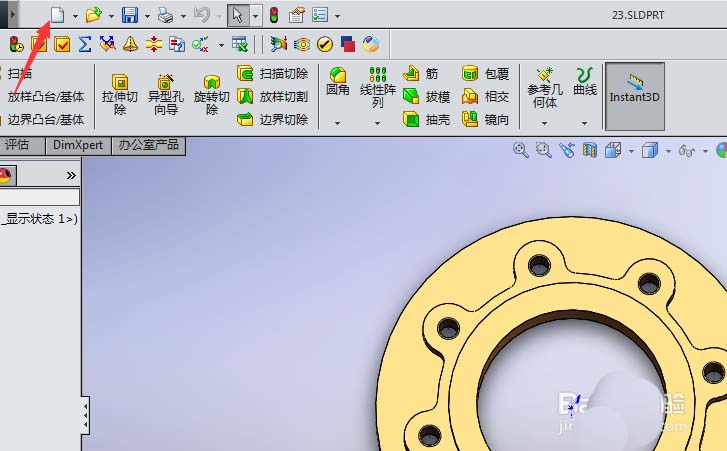Expand the 线性阵列 pattern dropdown arrow

click(378, 124)
